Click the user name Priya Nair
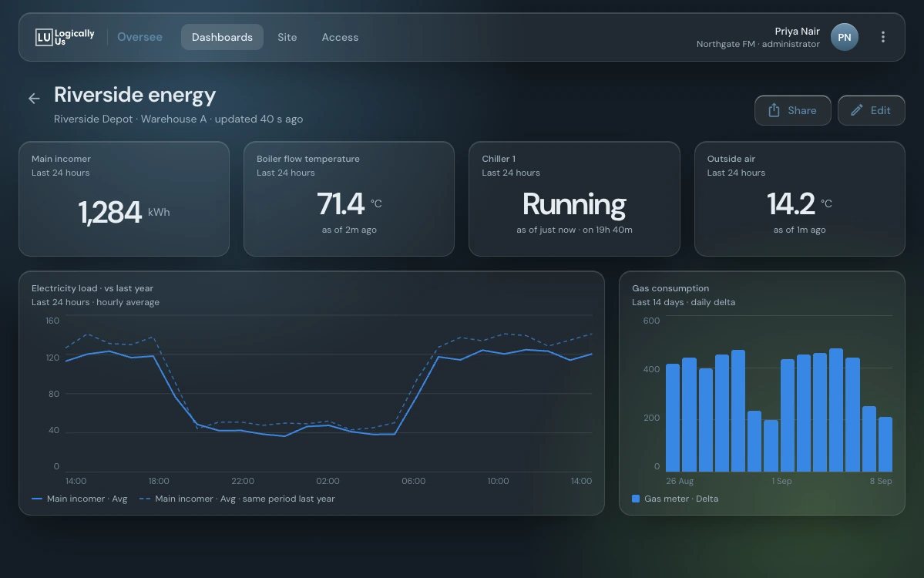 tap(797, 32)
